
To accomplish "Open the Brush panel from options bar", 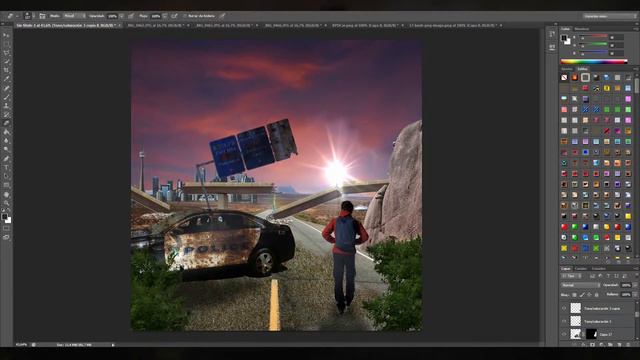I will [x=42, y=16].
